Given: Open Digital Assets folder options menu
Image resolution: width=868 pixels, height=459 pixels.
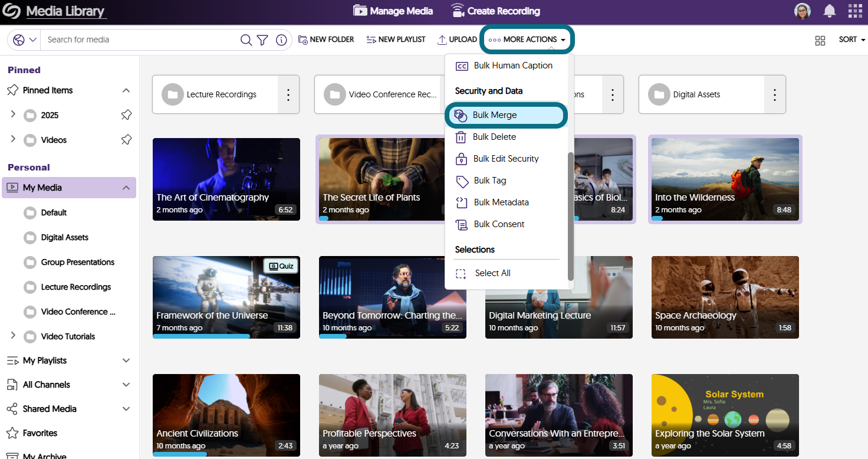Looking at the screenshot, I should tap(774, 94).
